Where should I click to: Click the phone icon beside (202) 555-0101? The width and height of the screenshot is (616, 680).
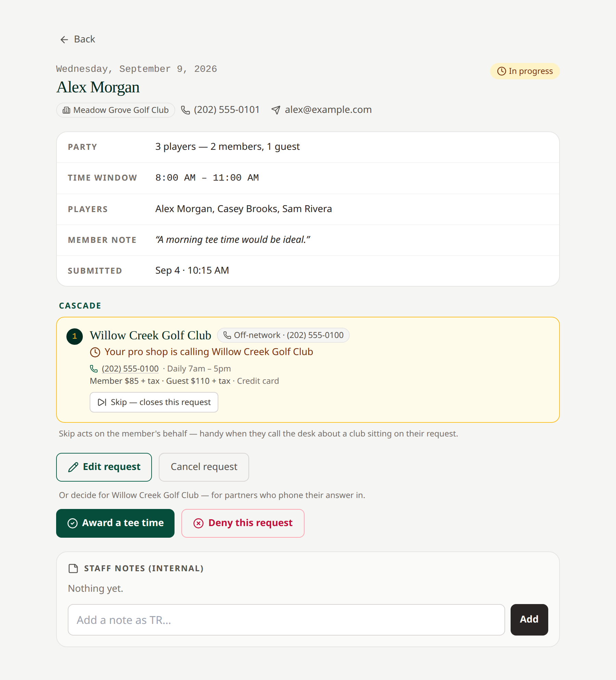[185, 110]
